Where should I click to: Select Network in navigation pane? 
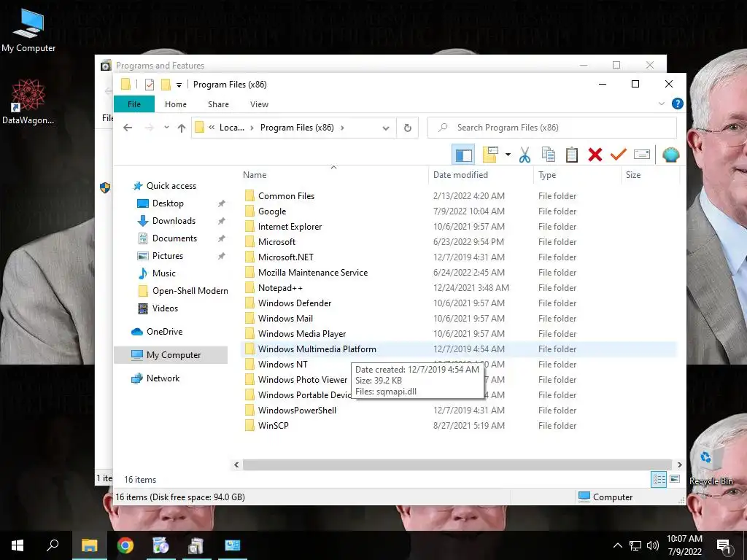(163, 378)
